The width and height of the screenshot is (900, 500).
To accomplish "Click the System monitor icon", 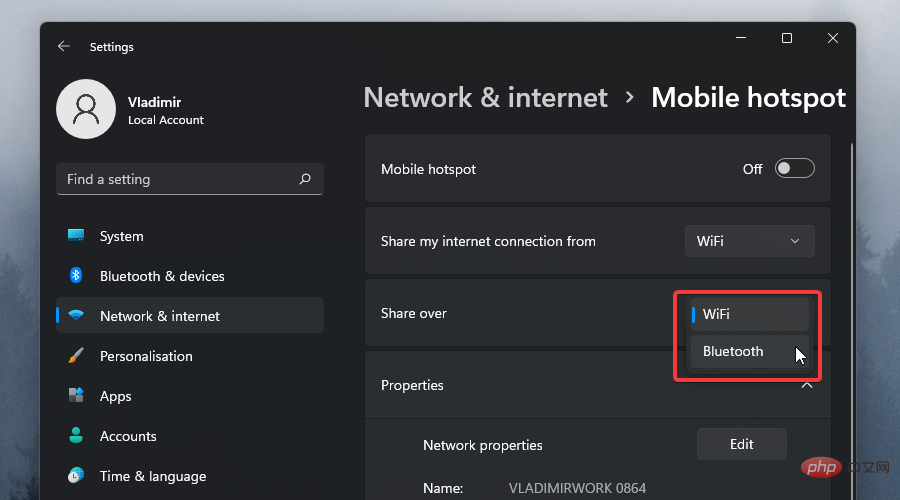I will point(76,236).
